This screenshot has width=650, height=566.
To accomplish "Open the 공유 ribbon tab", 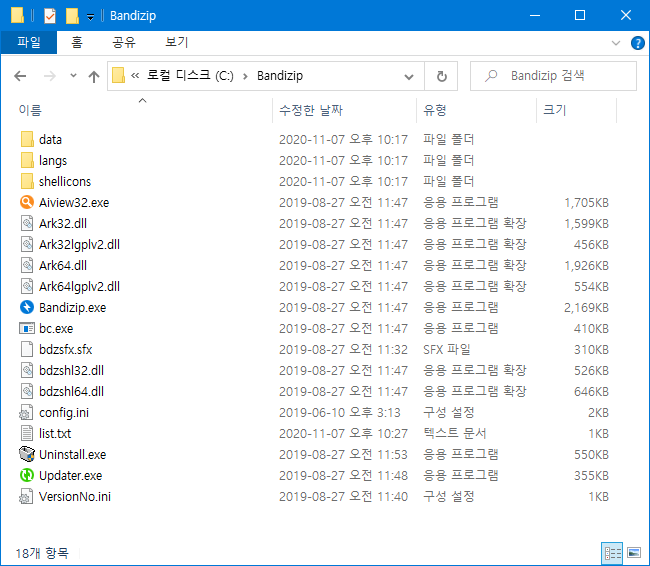I will [124, 42].
